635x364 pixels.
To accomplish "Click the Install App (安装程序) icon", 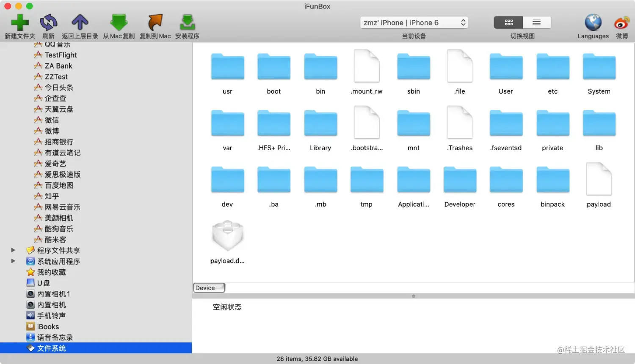I will coord(187,22).
